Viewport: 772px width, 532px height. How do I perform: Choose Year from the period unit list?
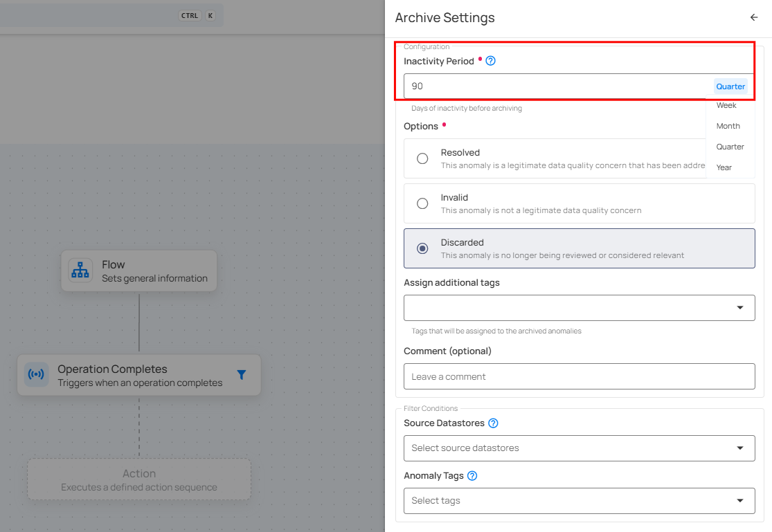pyautogui.click(x=724, y=167)
